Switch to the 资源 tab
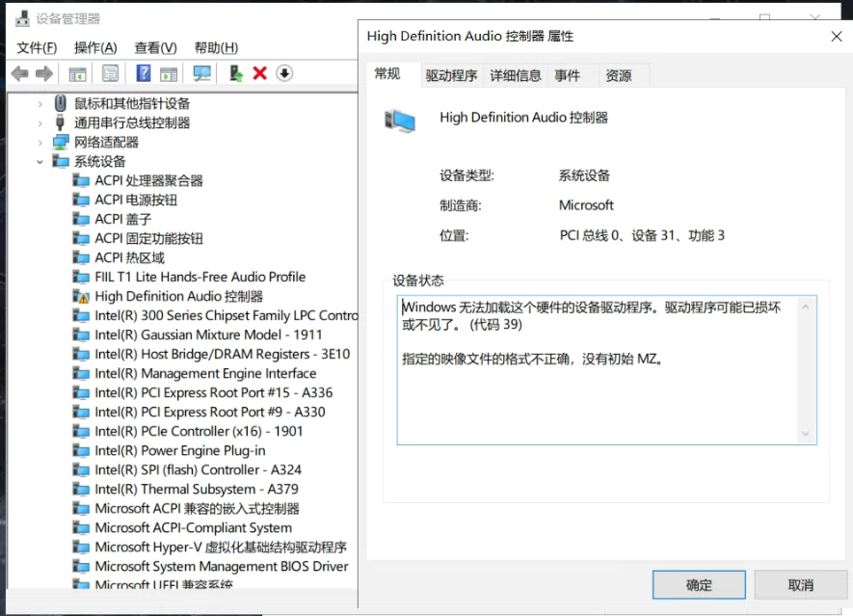Screen dimensions: 853x616 click(x=619, y=75)
